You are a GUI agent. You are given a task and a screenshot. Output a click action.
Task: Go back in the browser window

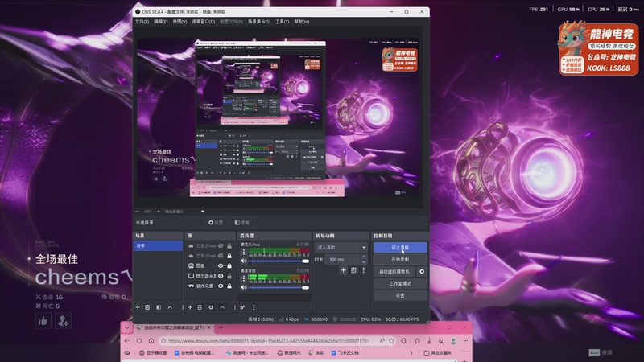pos(127,341)
